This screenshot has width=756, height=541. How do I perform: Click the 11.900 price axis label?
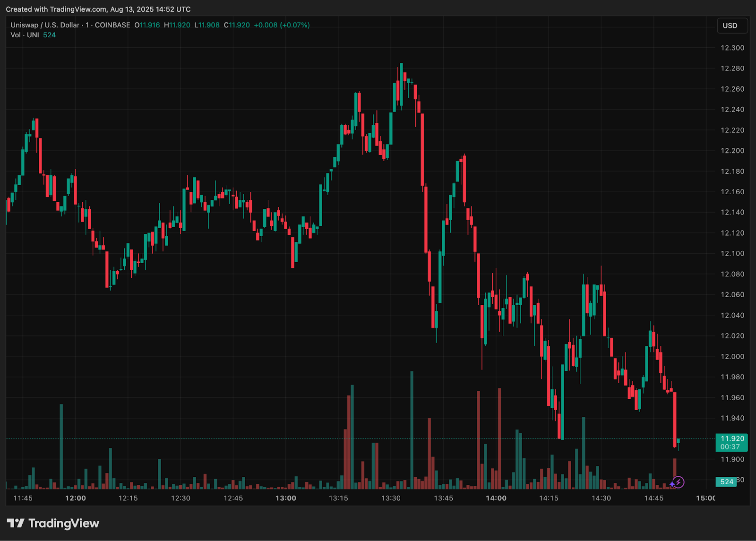(732, 459)
